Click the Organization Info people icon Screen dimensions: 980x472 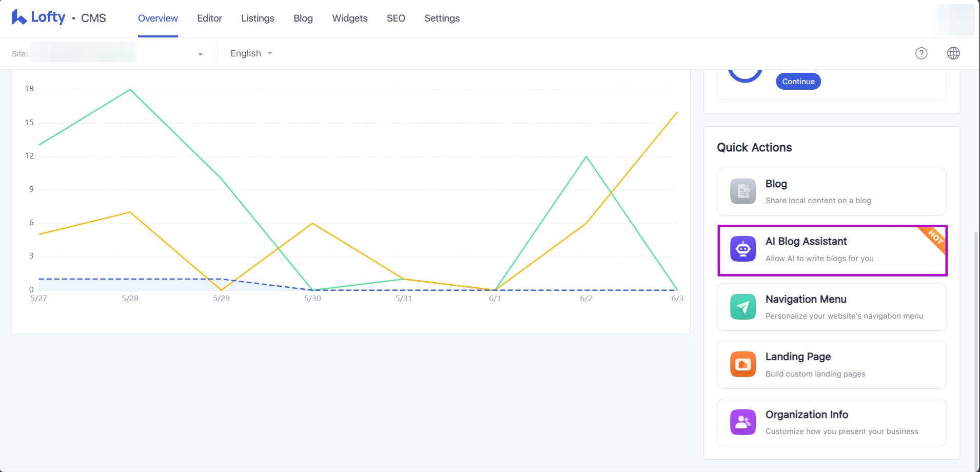742,422
